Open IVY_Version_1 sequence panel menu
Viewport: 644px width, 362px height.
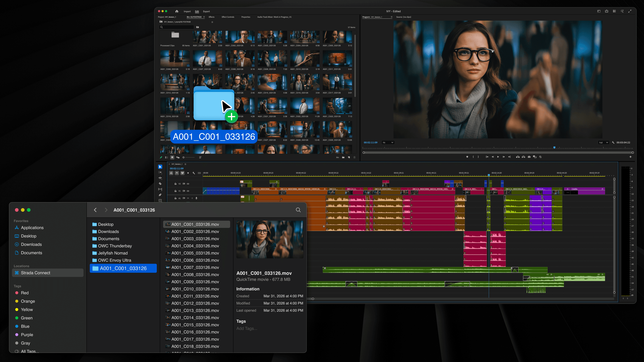185,164
